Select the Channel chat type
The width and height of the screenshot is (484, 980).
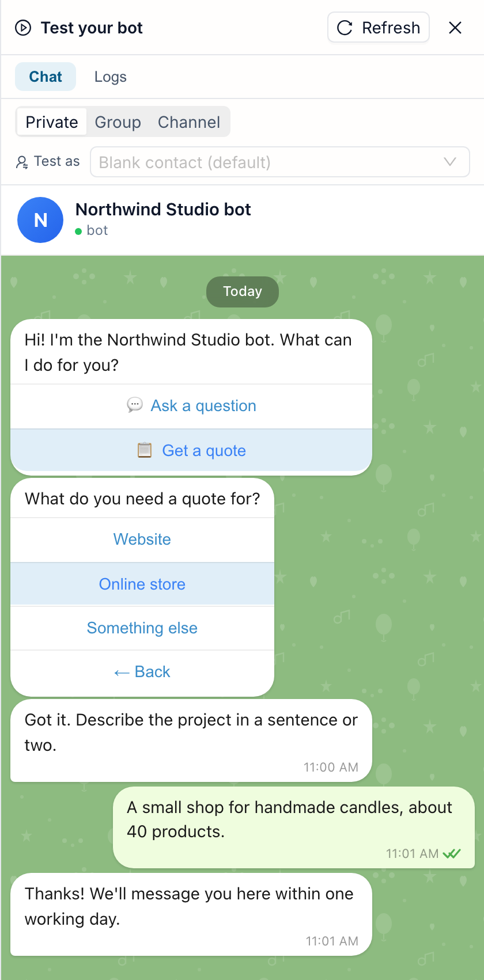(x=189, y=122)
